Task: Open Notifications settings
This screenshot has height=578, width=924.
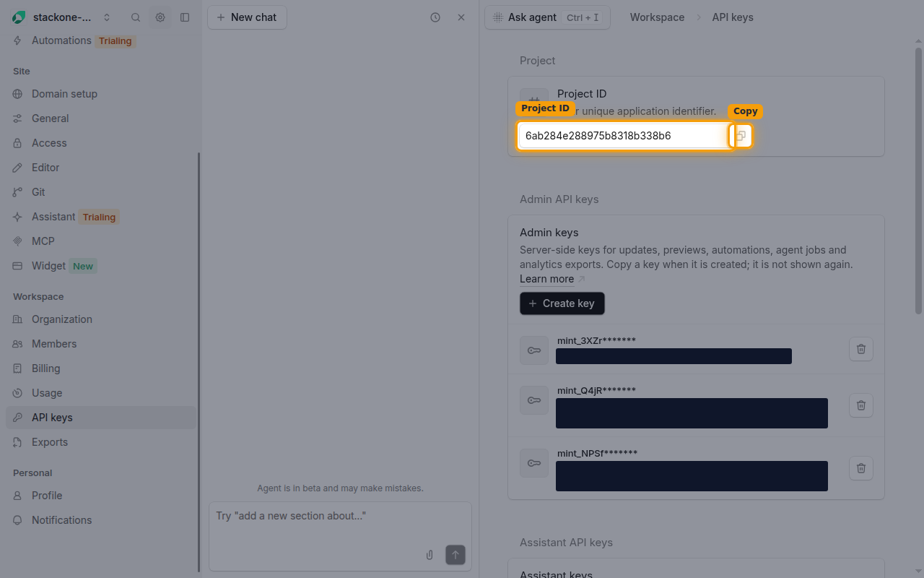Action: click(x=101, y=520)
